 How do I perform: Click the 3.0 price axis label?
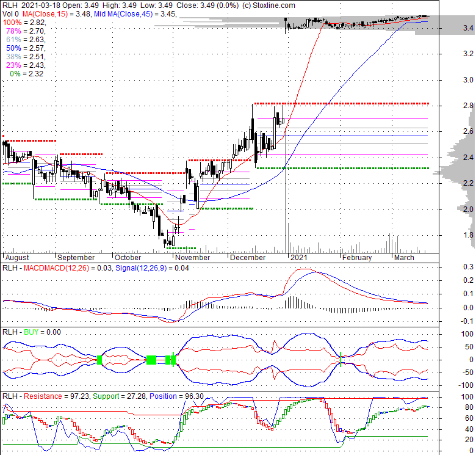coord(468,80)
